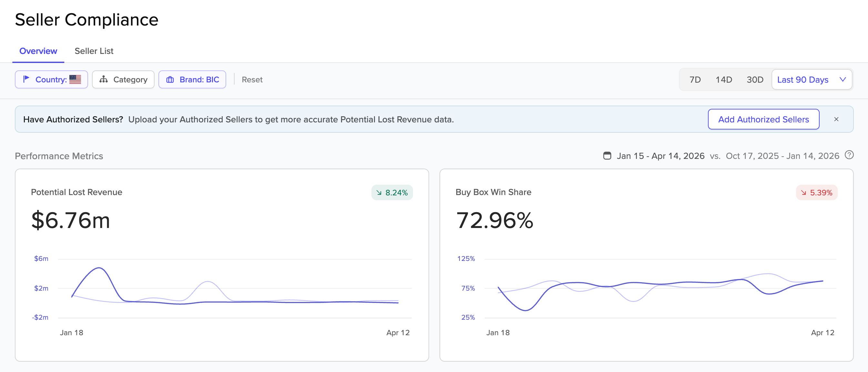Select the 30D time range
Image resolution: width=868 pixels, height=372 pixels.
755,79
